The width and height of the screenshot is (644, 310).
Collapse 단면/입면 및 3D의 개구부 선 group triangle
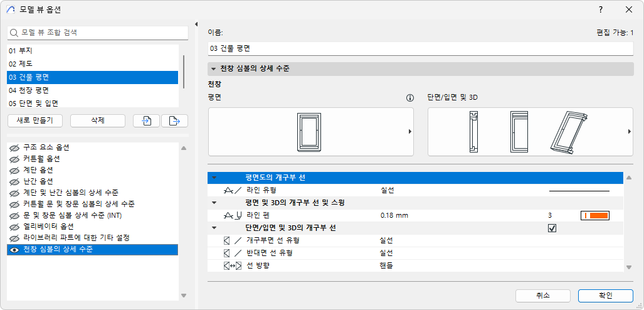pyautogui.click(x=214, y=228)
